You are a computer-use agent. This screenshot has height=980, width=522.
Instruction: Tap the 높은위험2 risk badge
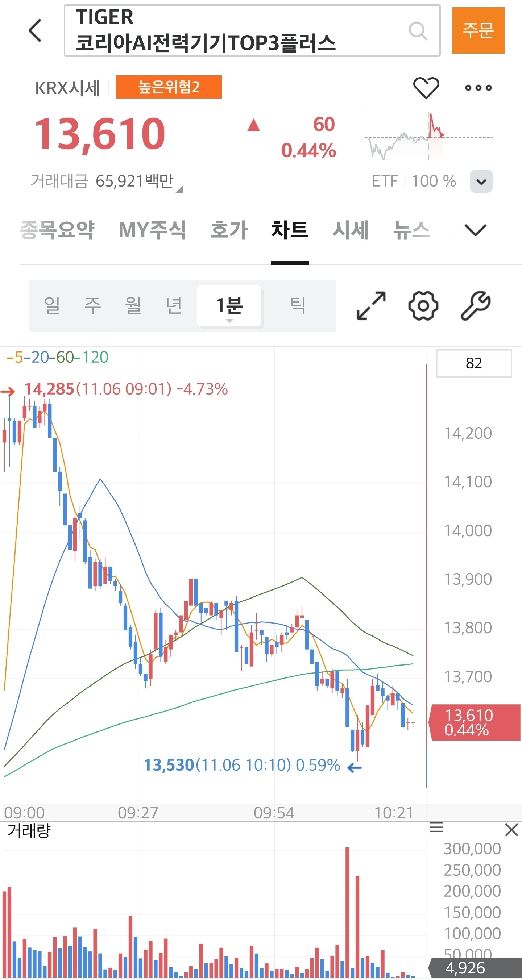point(169,87)
